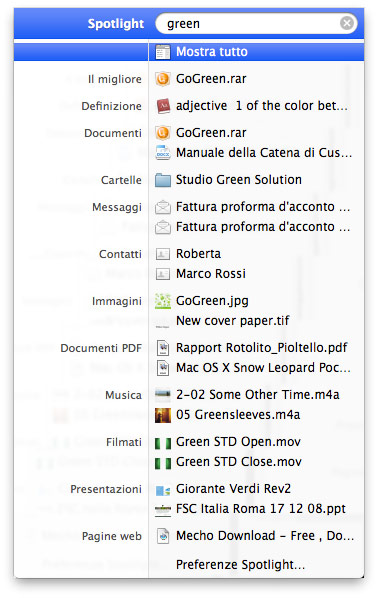Open GoGreen.rar text under Il migliore
The height and width of the screenshot is (598, 378).
[211, 79]
